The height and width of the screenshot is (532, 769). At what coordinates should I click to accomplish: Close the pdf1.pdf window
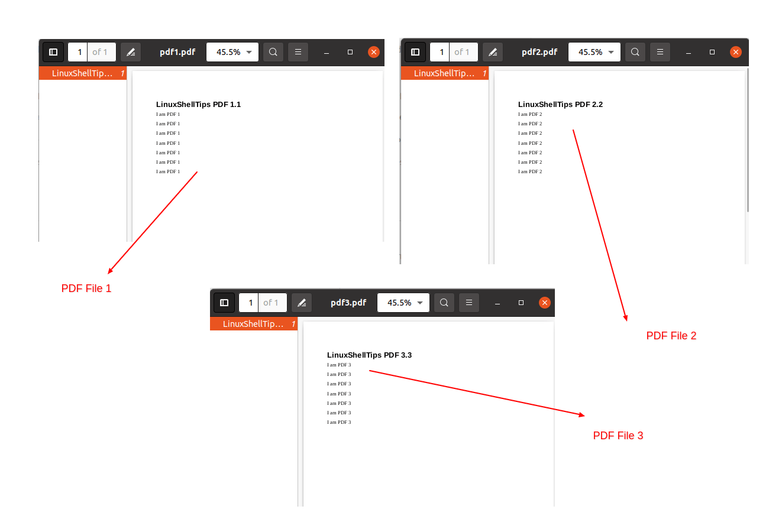[374, 52]
